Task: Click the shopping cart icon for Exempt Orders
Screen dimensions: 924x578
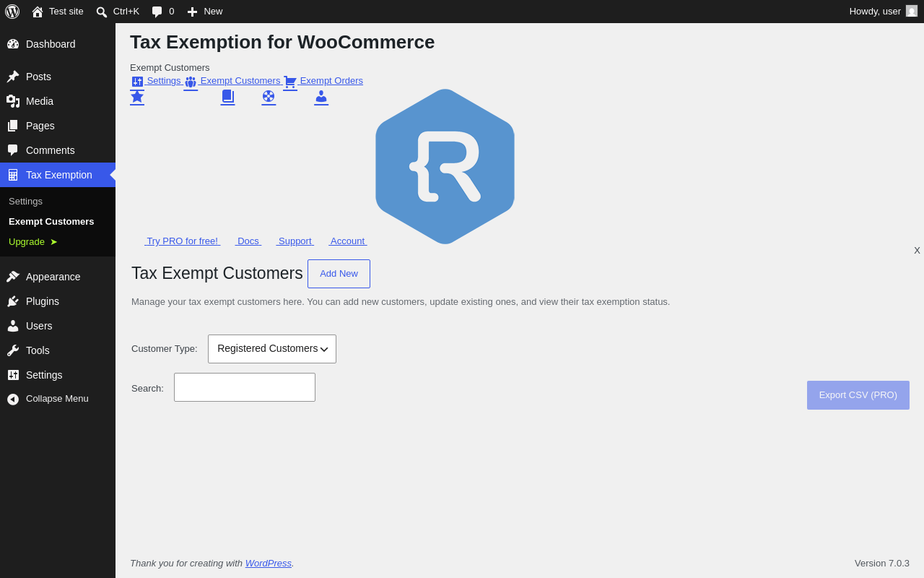Action: [x=290, y=82]
